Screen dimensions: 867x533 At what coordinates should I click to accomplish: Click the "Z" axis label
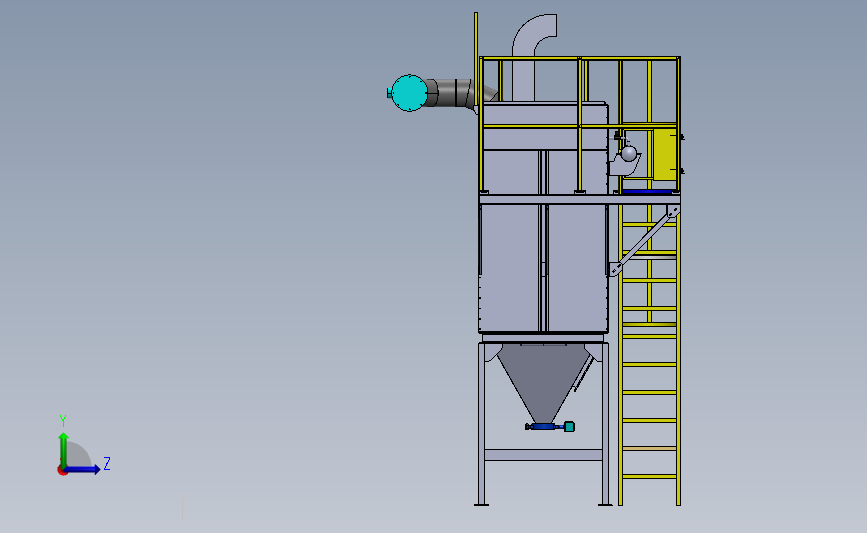107,463
